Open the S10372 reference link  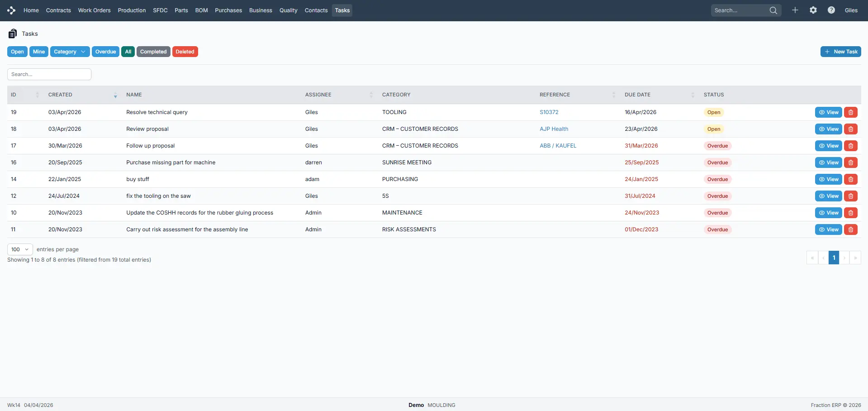point(549,112)
